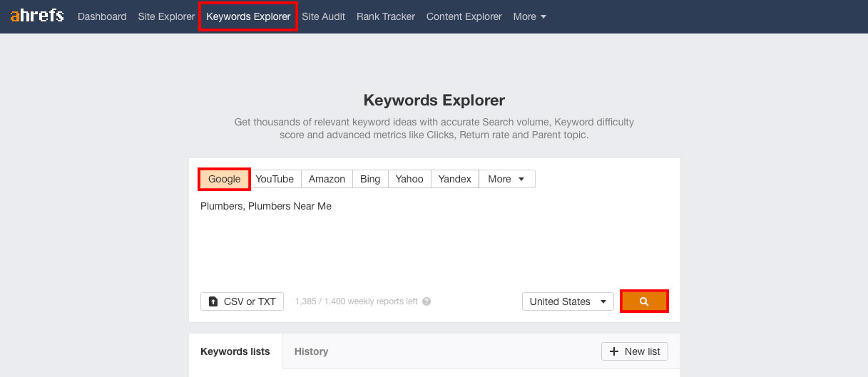
Task: Open the Dashboard menu item
Action: 102,16
